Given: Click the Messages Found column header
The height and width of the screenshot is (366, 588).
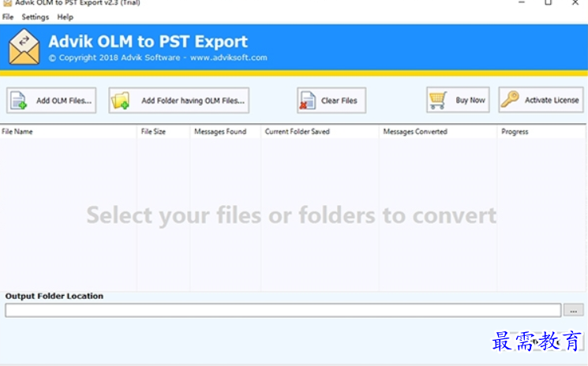Looking at the screenshot, I should tap(225, 132).
